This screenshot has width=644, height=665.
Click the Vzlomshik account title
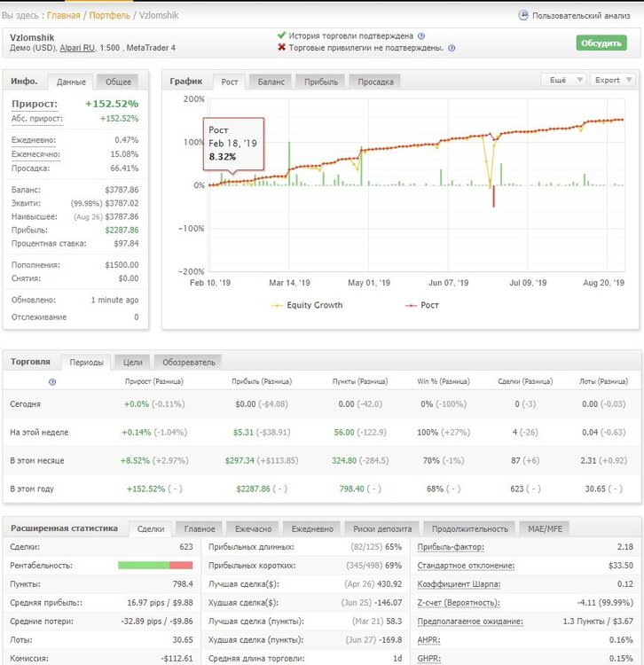click(32, 37)
